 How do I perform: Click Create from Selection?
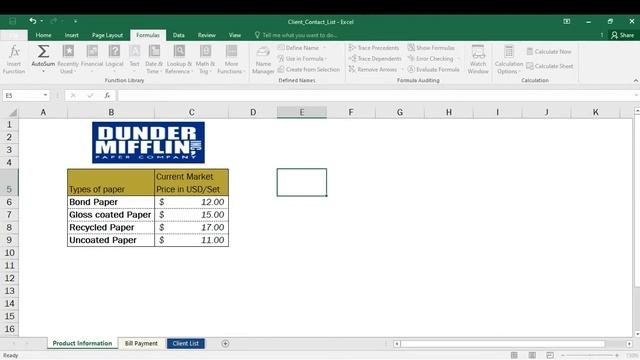(309, 70)
